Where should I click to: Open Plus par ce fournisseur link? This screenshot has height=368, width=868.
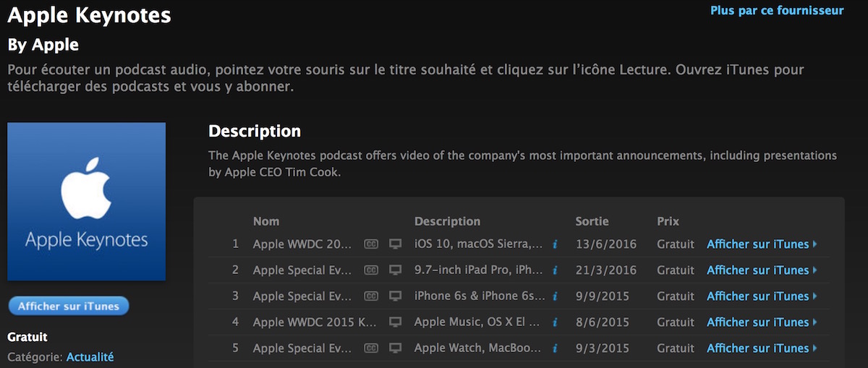(x=777, y=11)
